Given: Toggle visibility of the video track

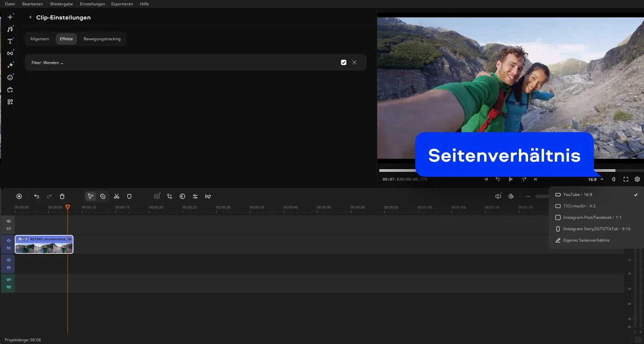Looking at the screenshot, I should (x=8, y=240).
